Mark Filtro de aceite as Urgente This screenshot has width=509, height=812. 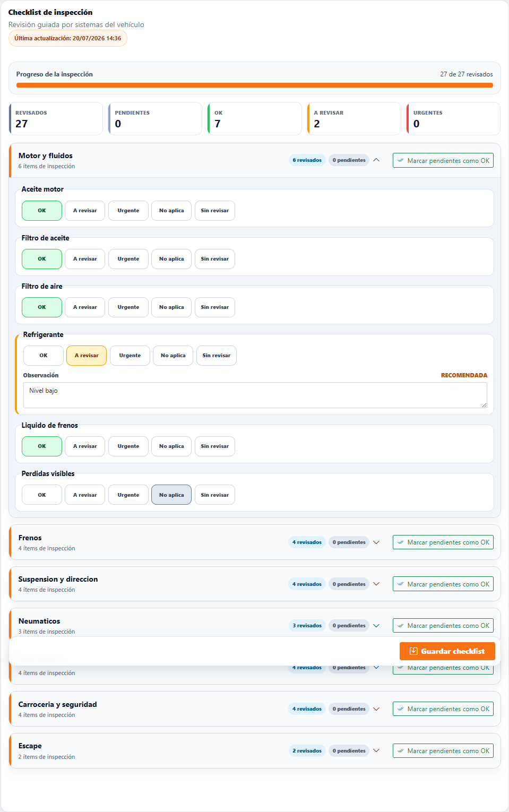click(x=128, y=259)
